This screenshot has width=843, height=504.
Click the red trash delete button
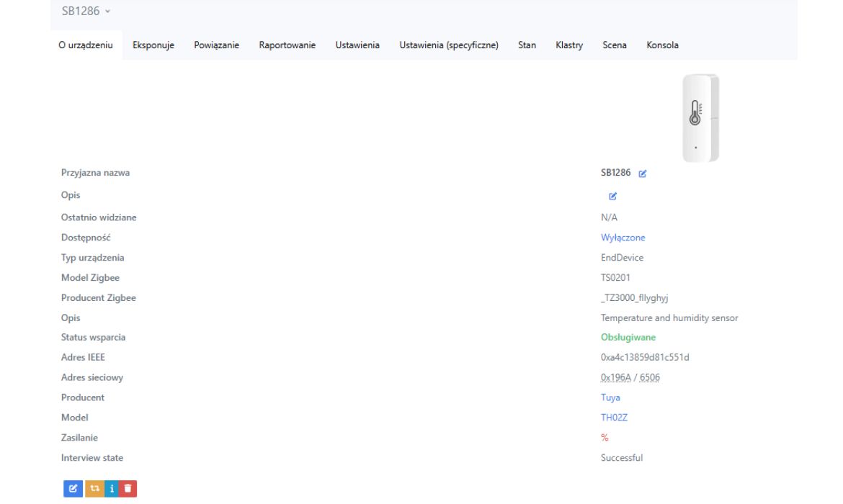point(128,488)
